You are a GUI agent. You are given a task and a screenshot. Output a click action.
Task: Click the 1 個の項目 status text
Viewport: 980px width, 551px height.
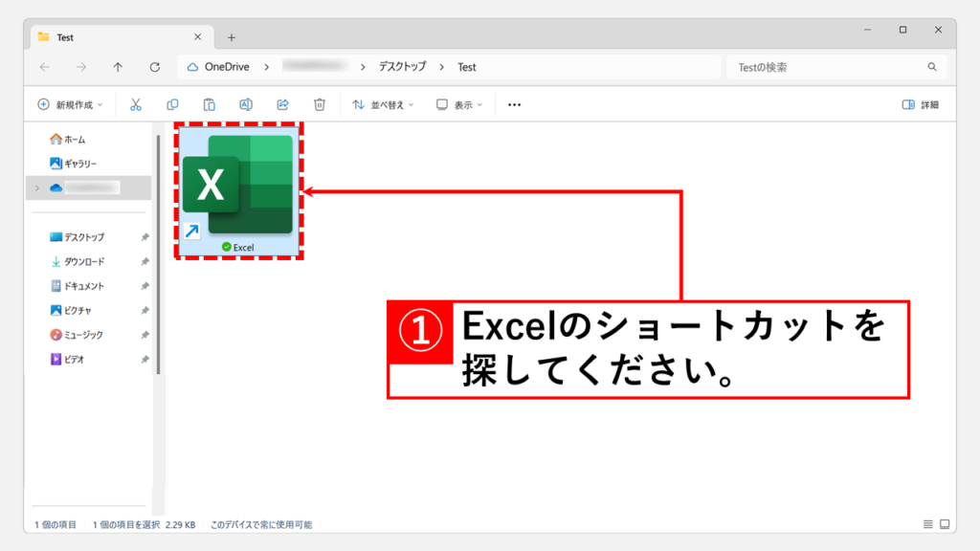tap(56, 525)
